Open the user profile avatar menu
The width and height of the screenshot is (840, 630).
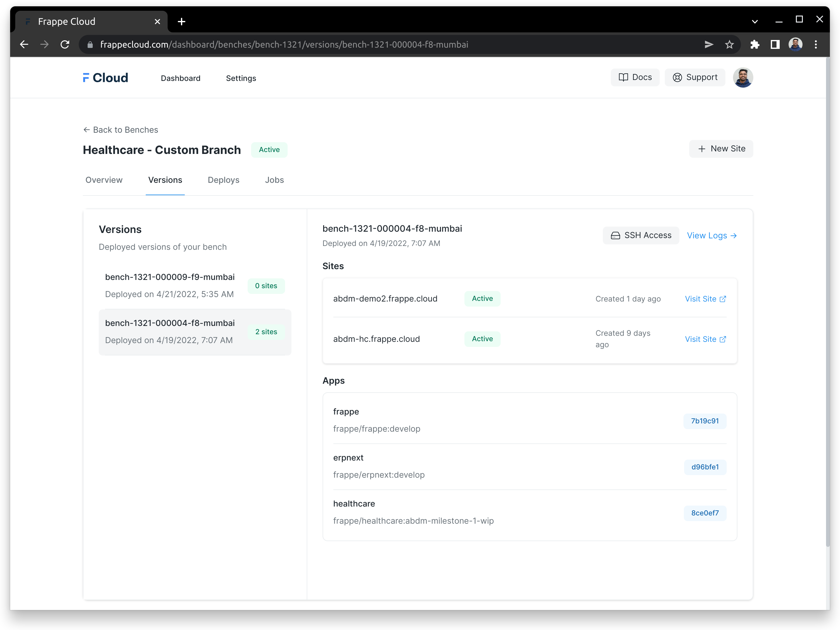click(x=743, y=77)
